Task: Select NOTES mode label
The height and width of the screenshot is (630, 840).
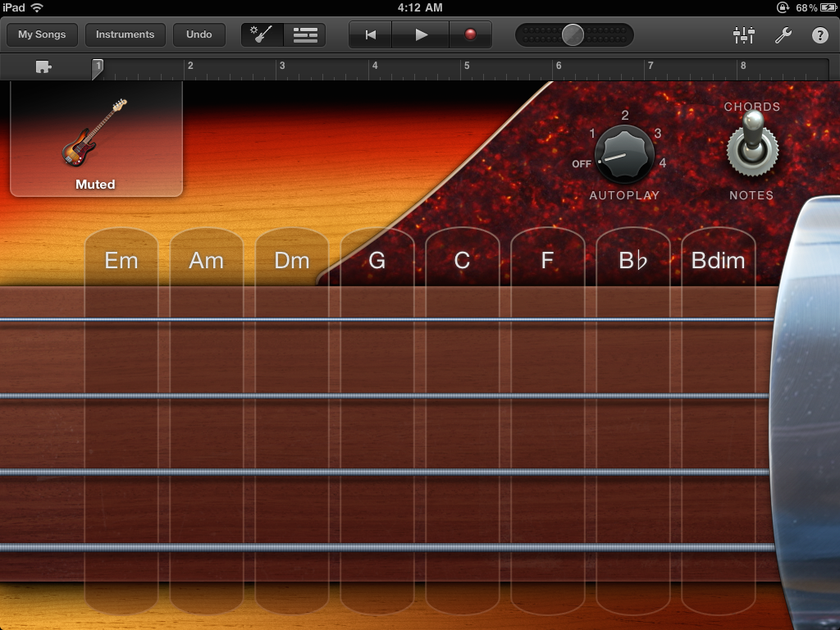Action: [x=751, y=195]
